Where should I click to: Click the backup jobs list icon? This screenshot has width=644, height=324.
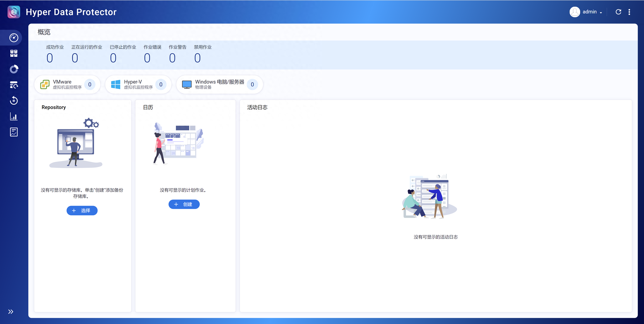(14, 85)
